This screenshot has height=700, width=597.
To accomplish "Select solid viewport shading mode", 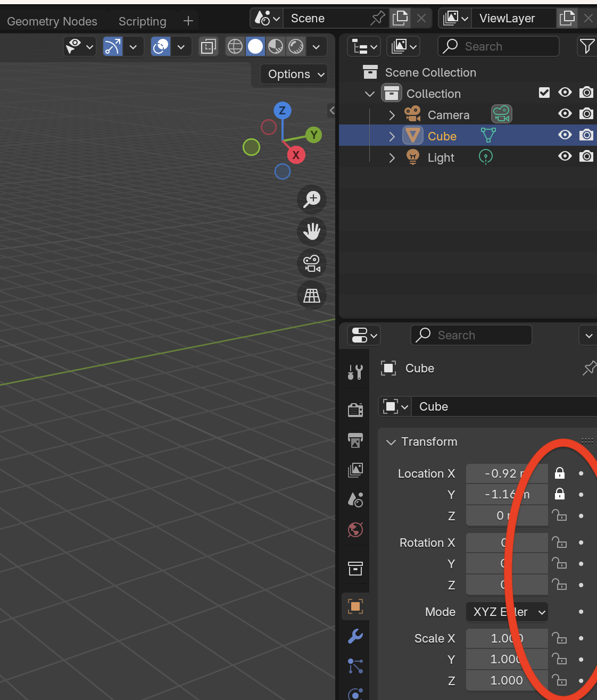I will pos(255,47).
